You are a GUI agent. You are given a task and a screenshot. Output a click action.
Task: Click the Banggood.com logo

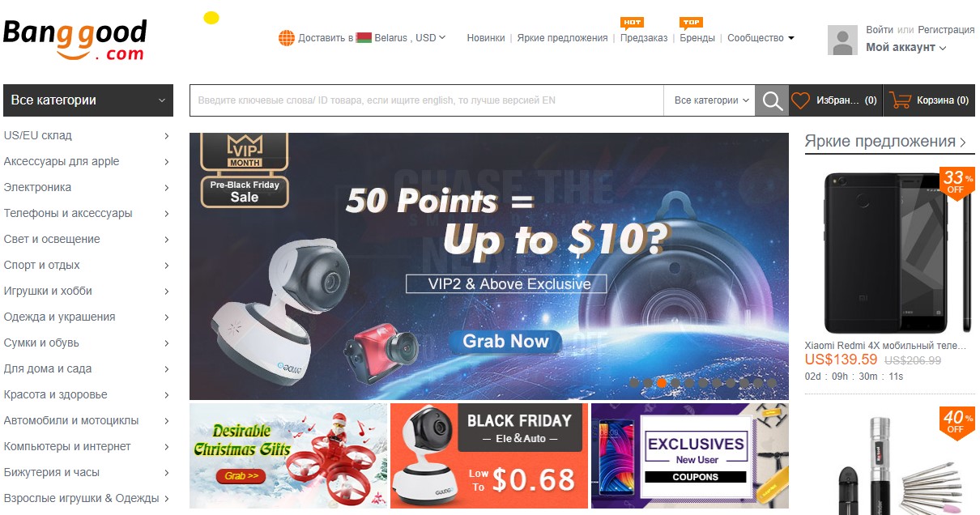coord(75,40)
